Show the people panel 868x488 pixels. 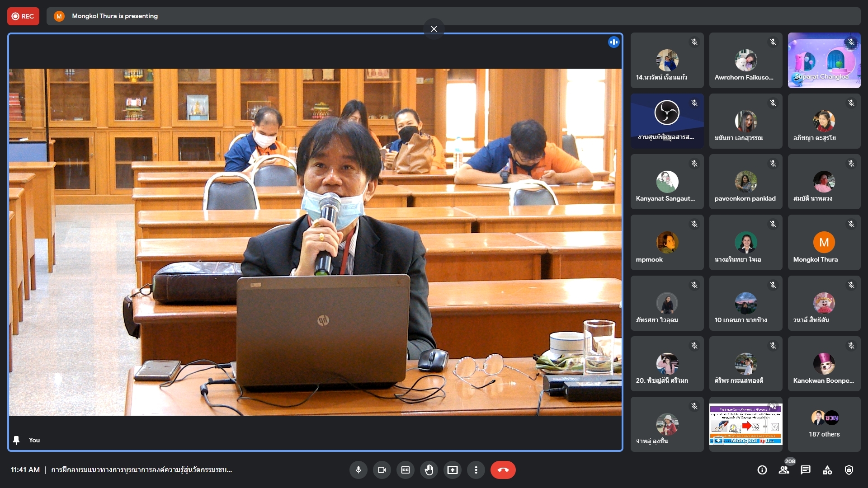784,470
